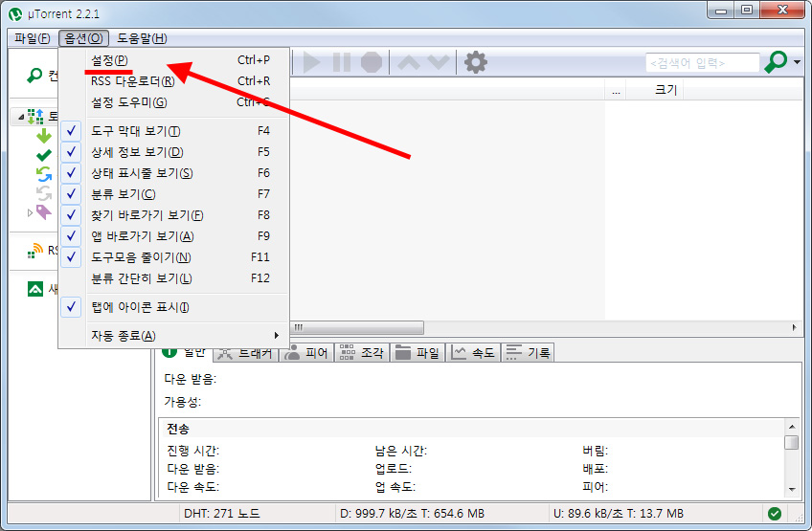Select the active torrents refresh icon
Image resolution: width=812 pixels, height=531 pixels.
point(44,174)
